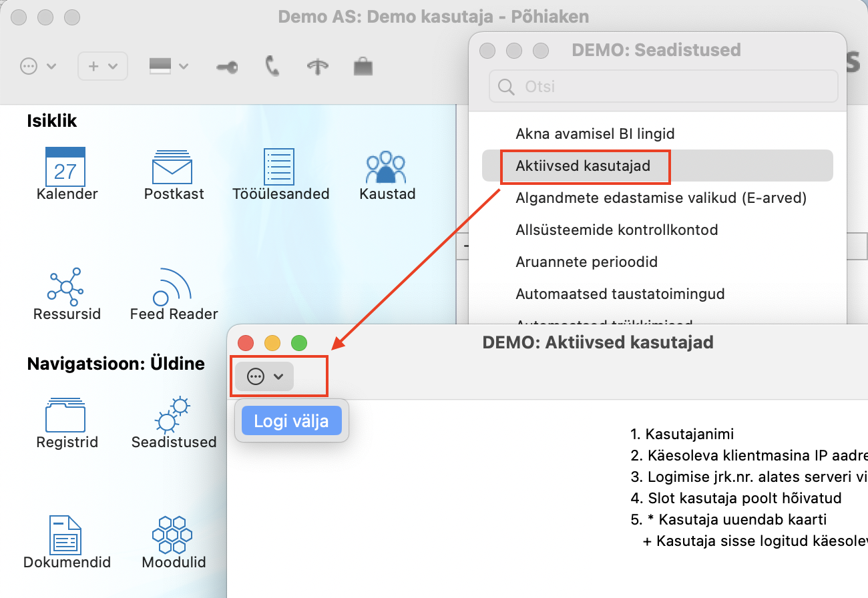Open the Kalender module icon
The image size is (868, 598).
point(65,167)
